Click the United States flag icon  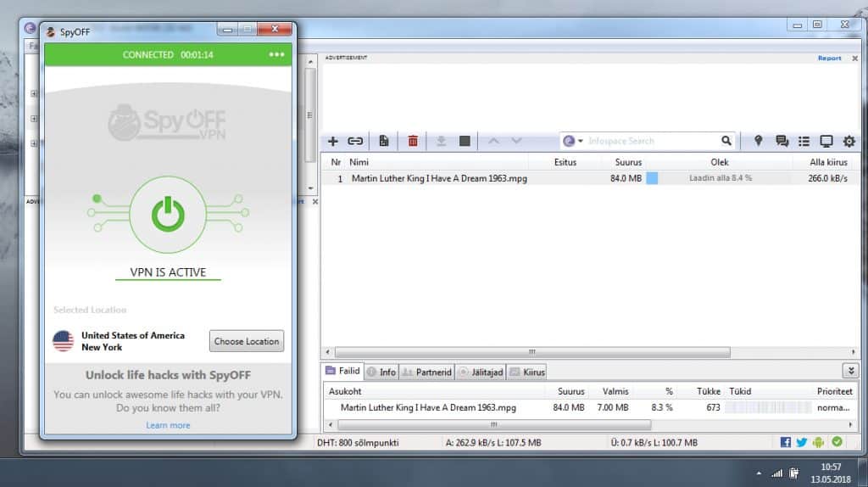tap(63, 341)
